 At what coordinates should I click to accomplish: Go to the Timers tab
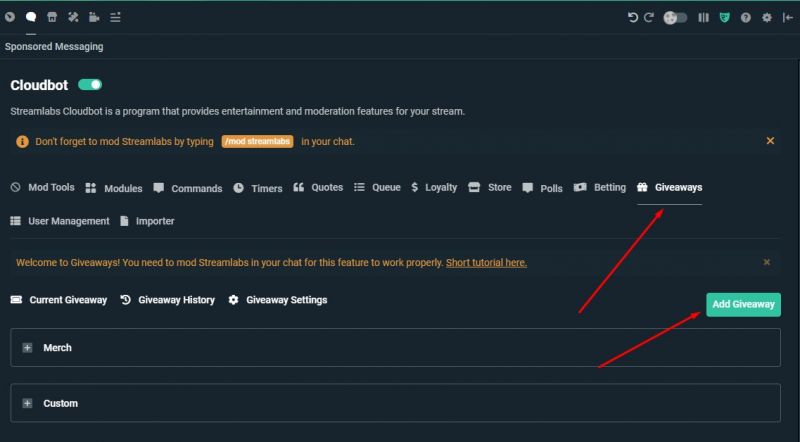(x=258, y=188)
